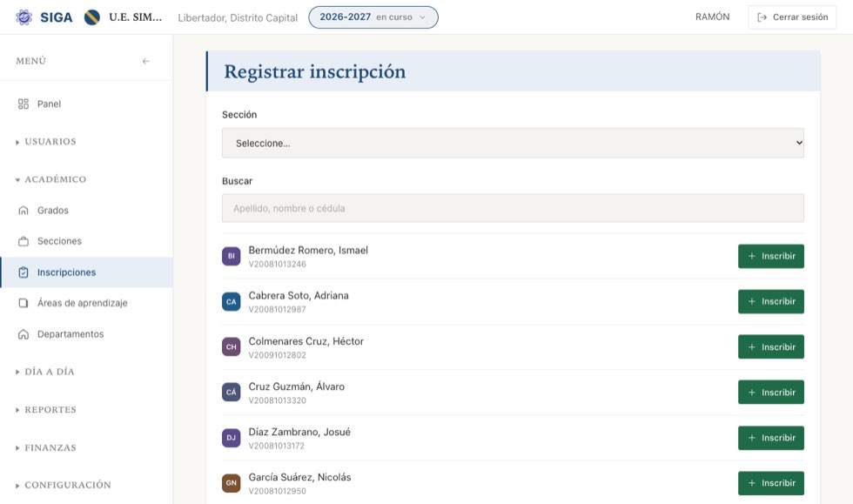Click the Panel grid icon in the sidebar
853x504 pixels.
coord(24,104)
